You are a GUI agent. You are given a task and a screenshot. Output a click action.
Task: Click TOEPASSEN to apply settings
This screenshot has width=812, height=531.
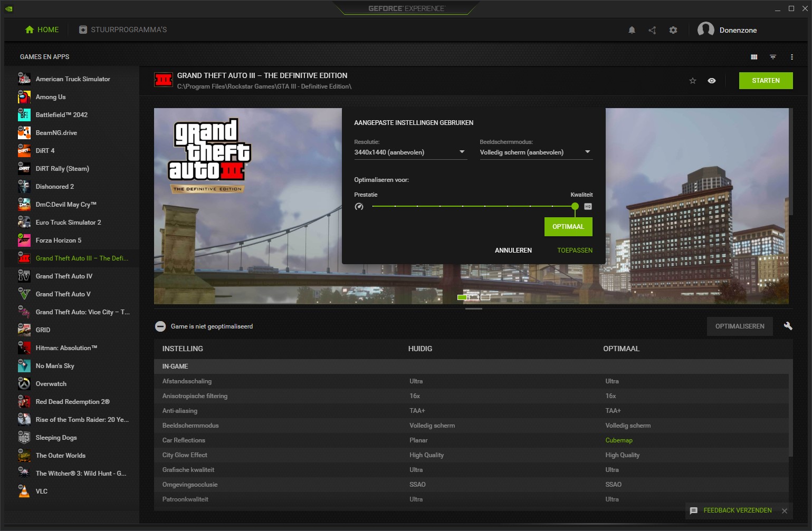(575, 250)
